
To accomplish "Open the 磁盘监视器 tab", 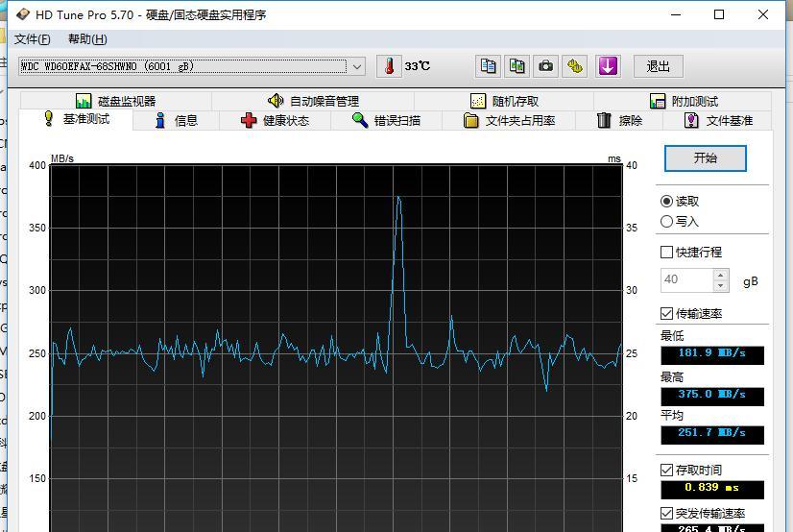I will (116, 101).
